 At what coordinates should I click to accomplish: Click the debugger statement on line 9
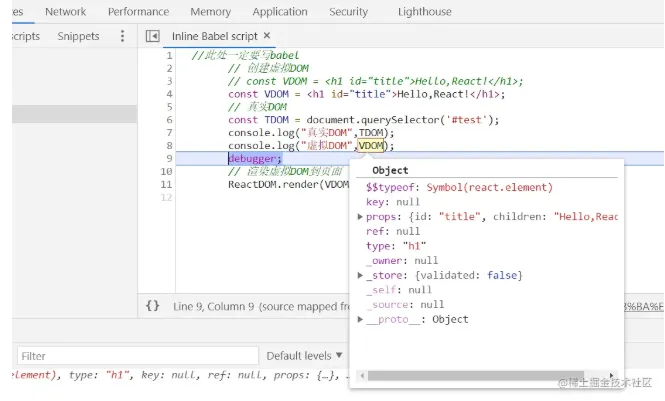coord(255,159)
